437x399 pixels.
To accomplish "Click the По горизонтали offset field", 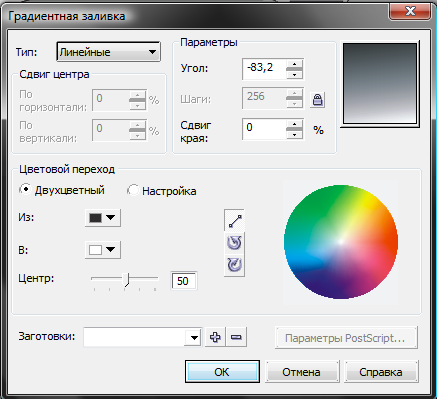I will [111, 100].
